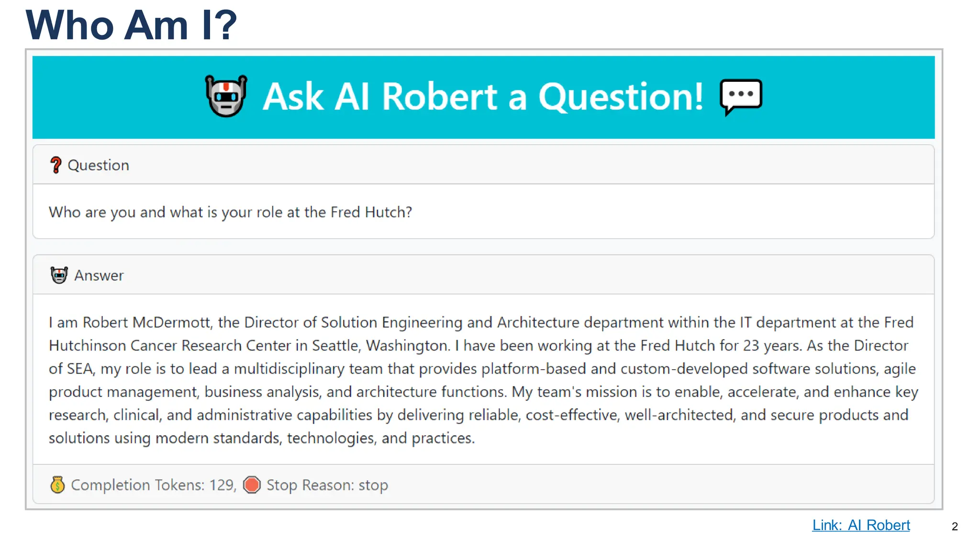
Task: Click the red stop sign icon
Action: [x=252, y=485]
